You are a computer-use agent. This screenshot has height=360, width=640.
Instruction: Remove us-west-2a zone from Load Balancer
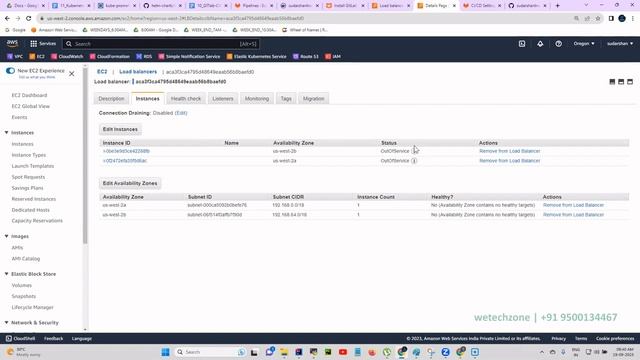[573, 205]
